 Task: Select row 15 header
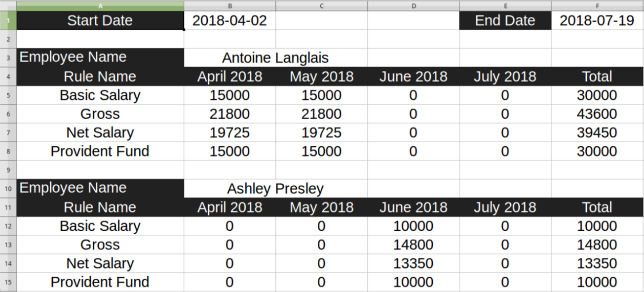(8, 282)
